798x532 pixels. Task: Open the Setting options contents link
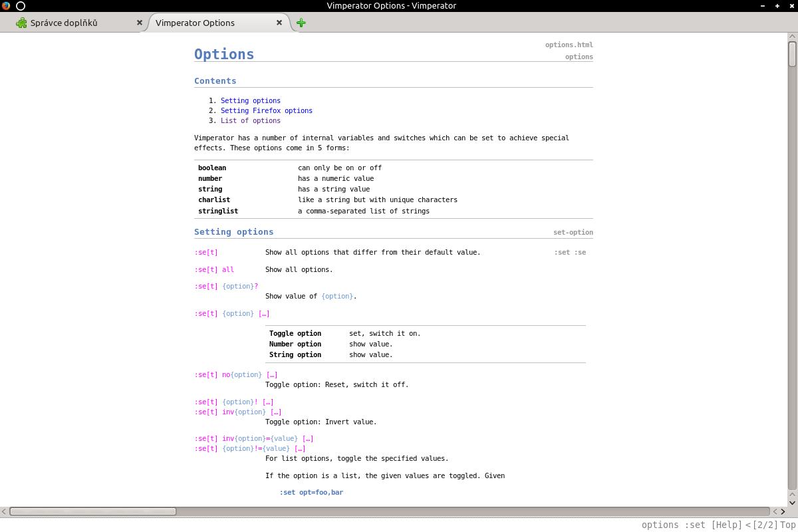point(251,101)
